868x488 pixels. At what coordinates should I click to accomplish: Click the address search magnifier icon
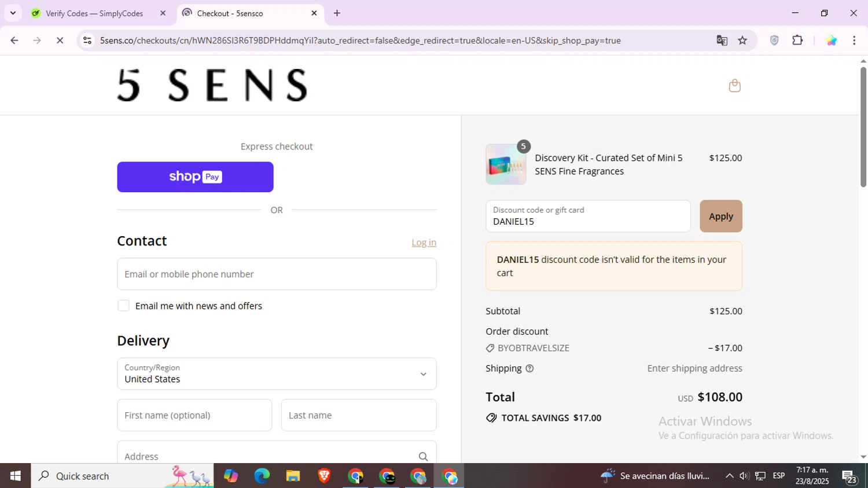click(423, 457)
